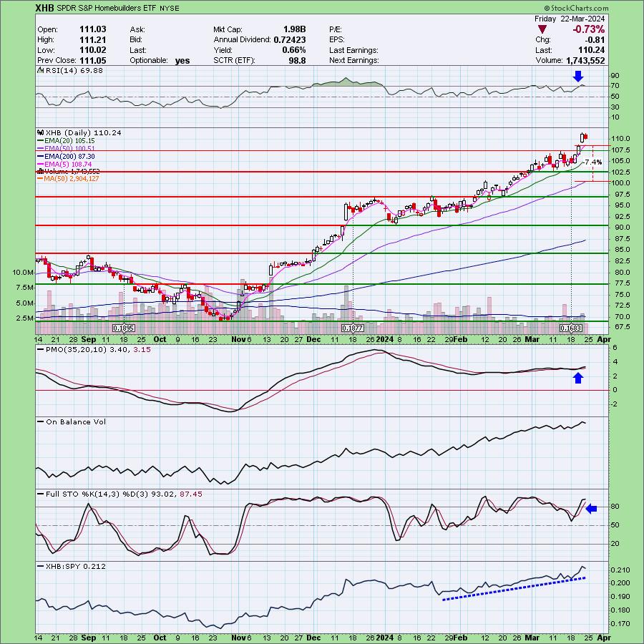Click the Volume value 1,743,552 in the header
Viewport: 644px width, 644px height.
click(585, 60)
